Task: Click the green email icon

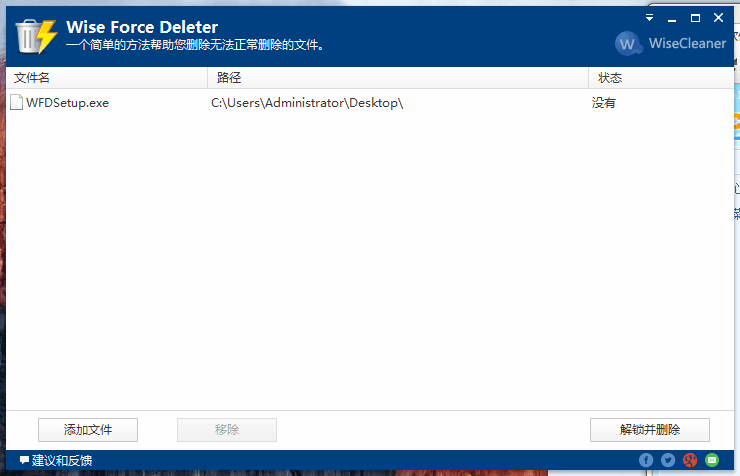Action: pos(712,460)
